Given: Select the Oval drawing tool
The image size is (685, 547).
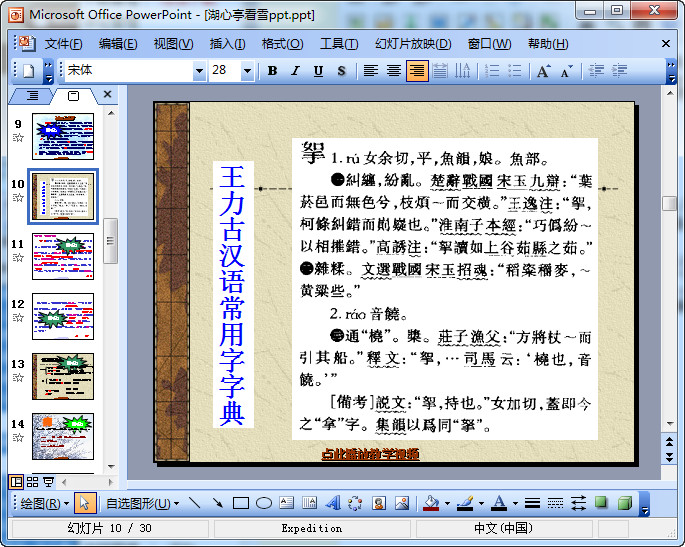Looking at the screenshot, I should [x=263, y=503].
